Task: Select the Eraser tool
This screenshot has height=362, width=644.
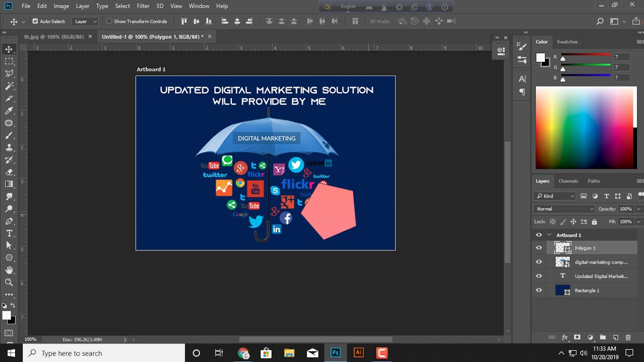Action: (9, 172)
